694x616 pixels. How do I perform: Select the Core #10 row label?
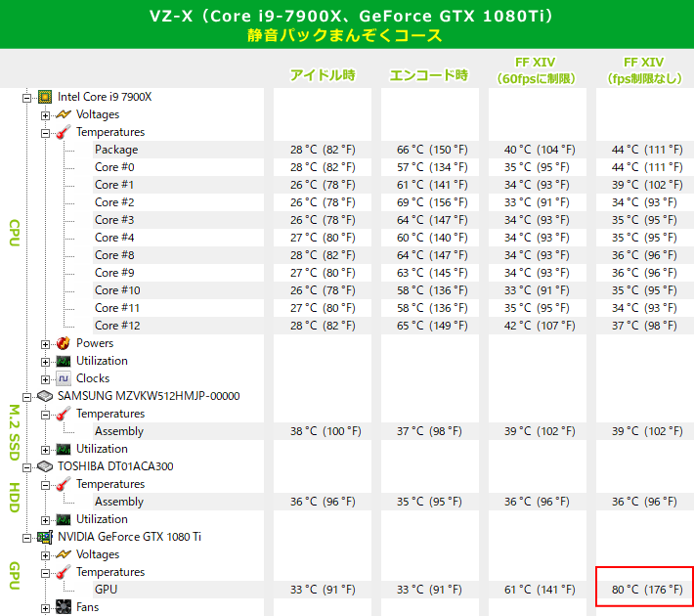[x=117, y=290]
